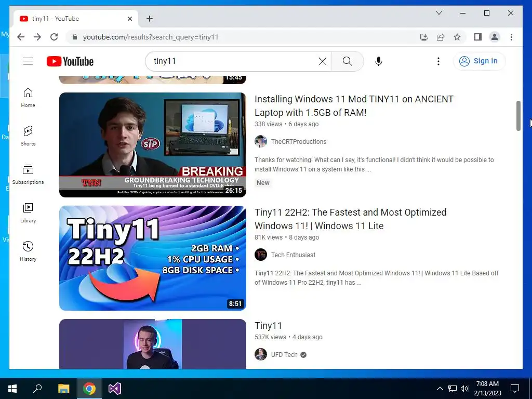Visit TheCRTProductions channel name
Screen dimensions: 532x399
299,141
